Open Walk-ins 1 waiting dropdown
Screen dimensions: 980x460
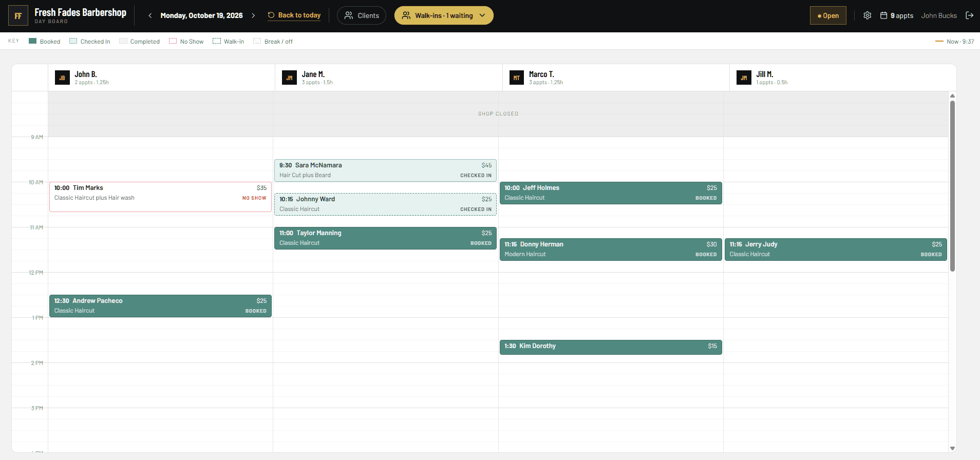click(444, 15)
